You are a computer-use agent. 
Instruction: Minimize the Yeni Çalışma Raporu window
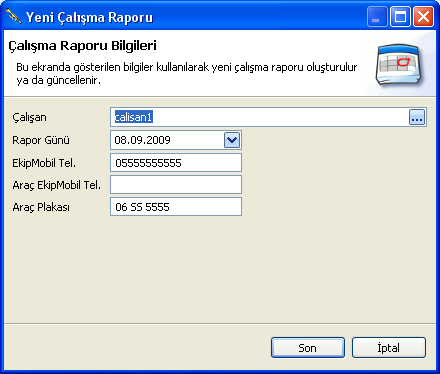point(377,16)
